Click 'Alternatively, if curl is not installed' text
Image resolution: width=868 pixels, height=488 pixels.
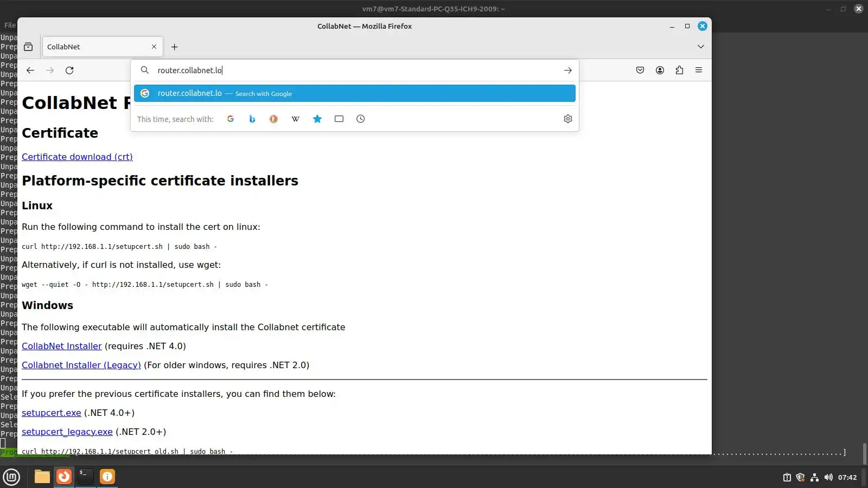point(122,265)
